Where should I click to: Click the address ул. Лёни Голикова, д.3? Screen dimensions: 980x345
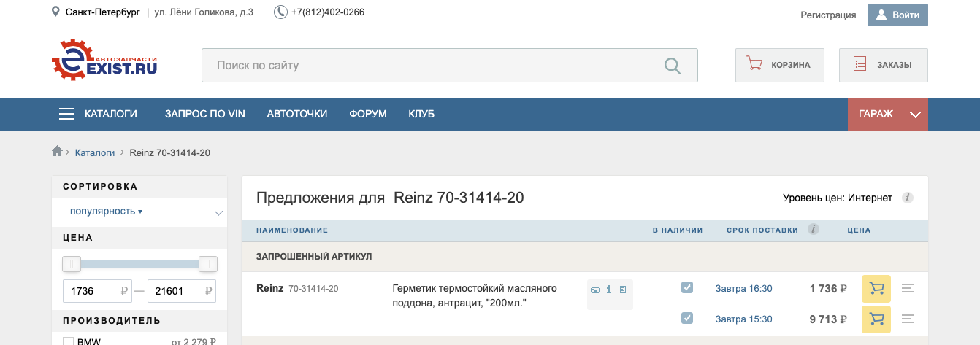click(204, 12)
